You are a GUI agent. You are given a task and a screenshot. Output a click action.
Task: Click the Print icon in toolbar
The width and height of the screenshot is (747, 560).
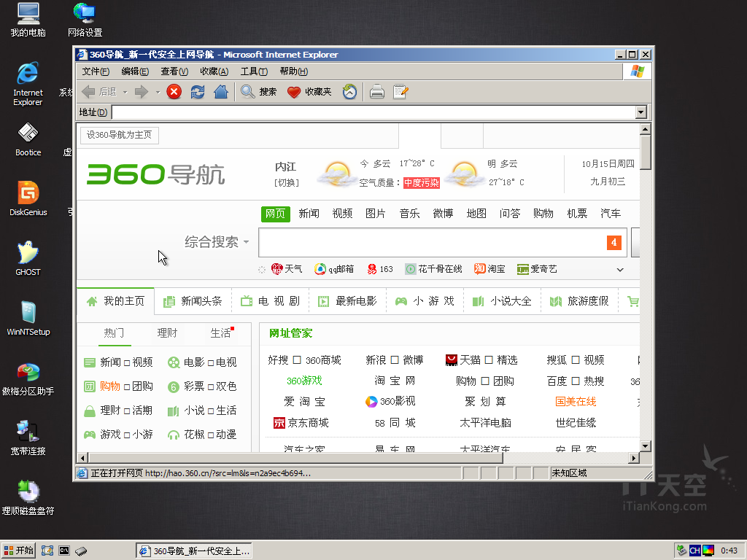pos(376,92)
